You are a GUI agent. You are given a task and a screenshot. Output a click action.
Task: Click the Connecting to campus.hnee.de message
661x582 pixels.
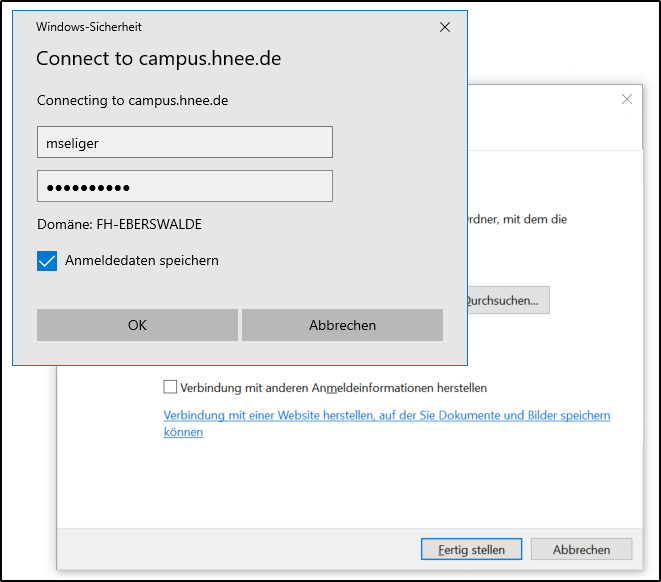[133, 101]
